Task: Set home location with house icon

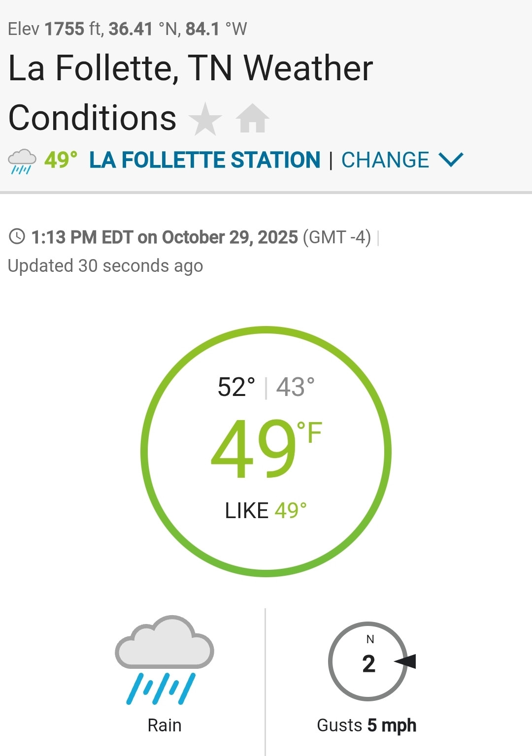Action: [252, 118]
